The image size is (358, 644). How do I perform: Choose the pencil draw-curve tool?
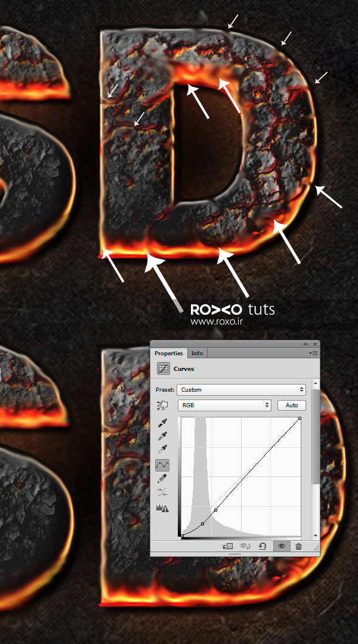pyautogui.click(x=162, y=478)
